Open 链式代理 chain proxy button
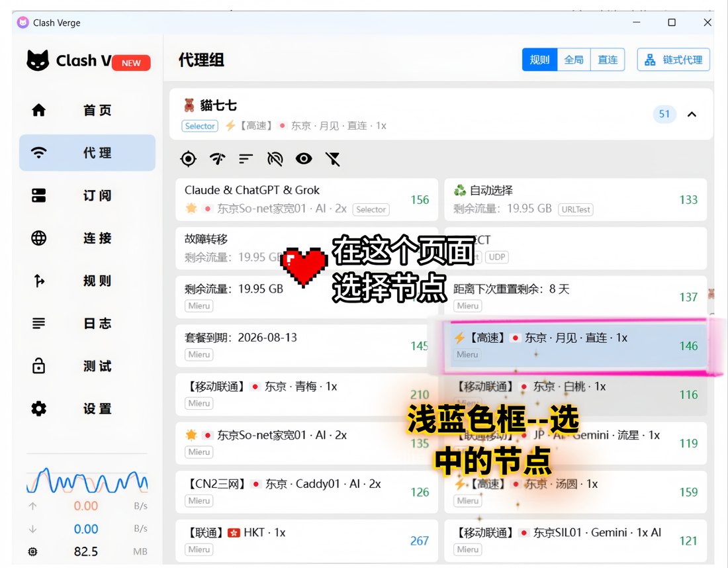Viewport: 728px width, 568px height. 673,60
